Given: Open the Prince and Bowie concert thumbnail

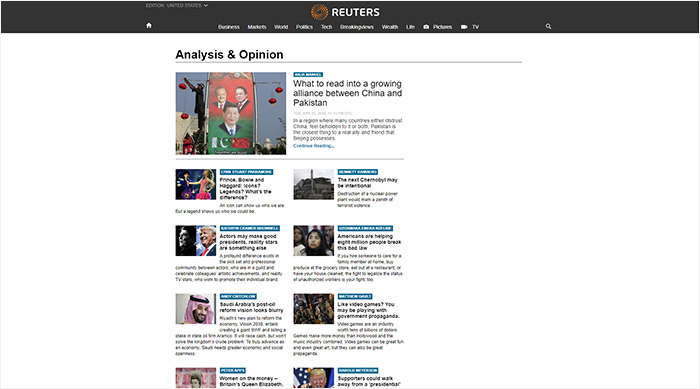Looking at the screenshot, I should point(196,184).
